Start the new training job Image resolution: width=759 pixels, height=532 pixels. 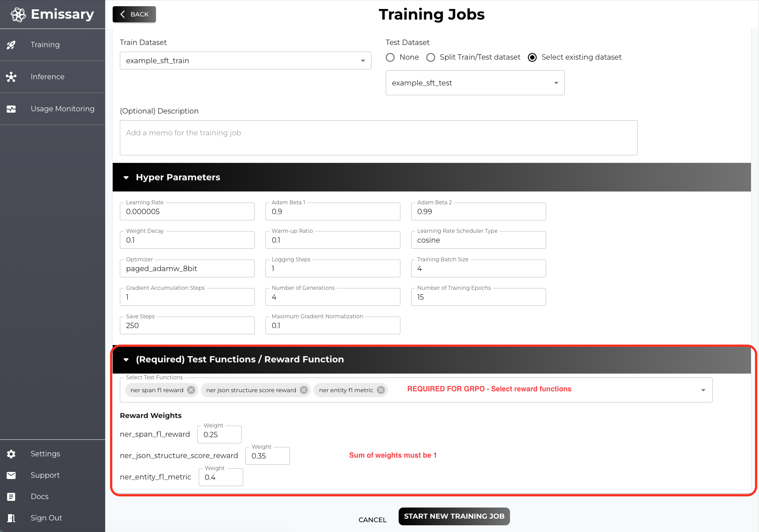pos(454,516)
